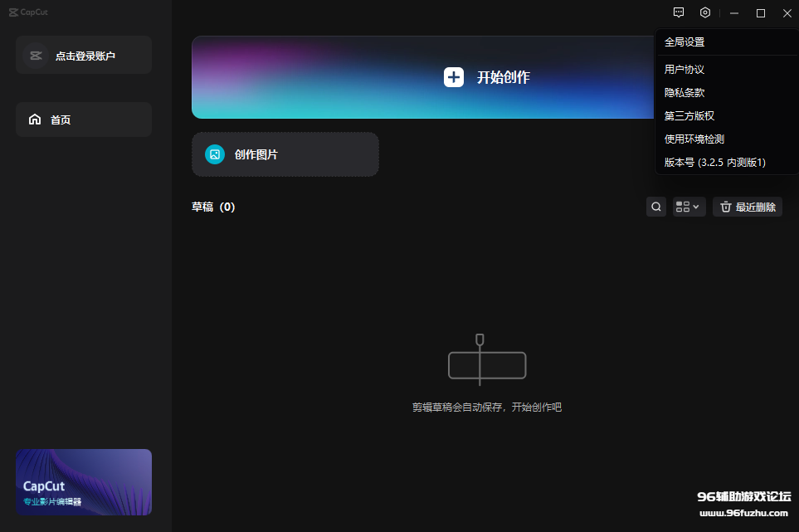Open 创作图片 image creation card
Viewport: 799px width, 532px height.
coord(285,154)
